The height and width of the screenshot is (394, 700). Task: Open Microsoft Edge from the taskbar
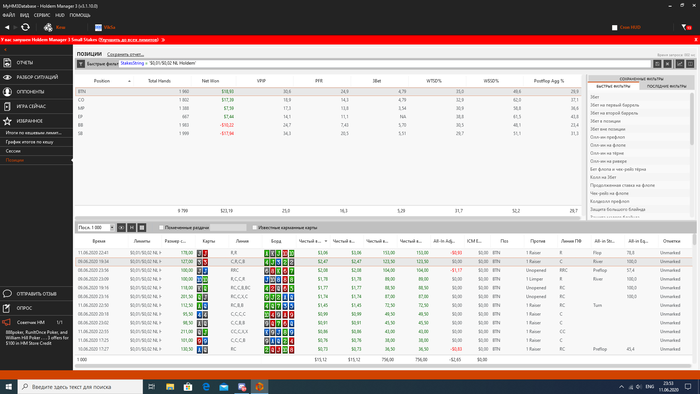(206, 386)
